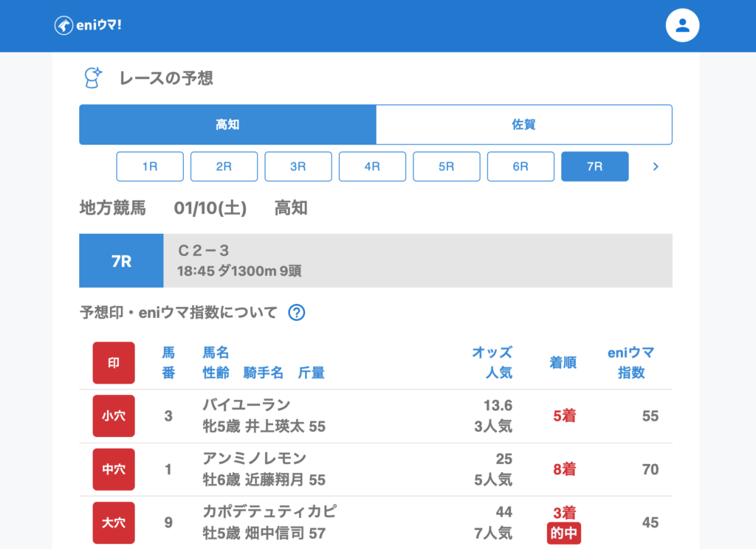756x549 pixels.
Task: Click the オッズ人気 column header
Action: point(492,362)
